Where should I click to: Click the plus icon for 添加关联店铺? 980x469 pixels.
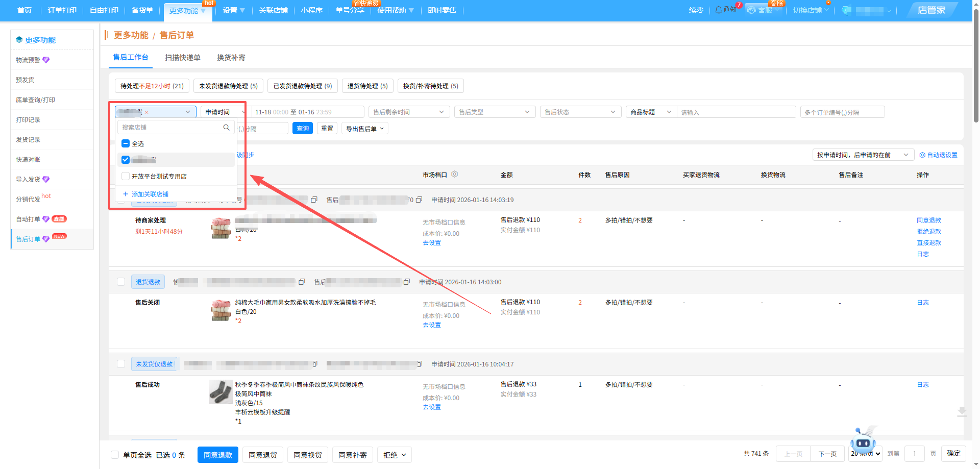[126, 194]
